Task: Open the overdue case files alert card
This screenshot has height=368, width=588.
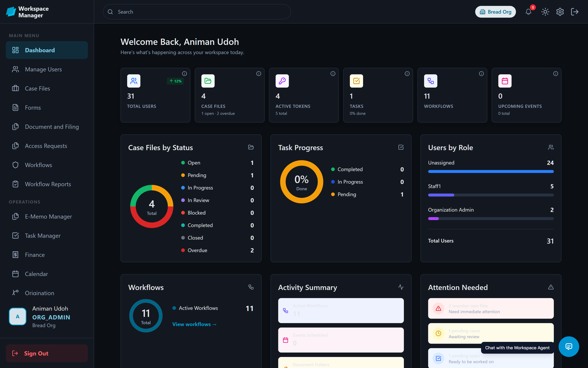Action: (x=491, y=308)
